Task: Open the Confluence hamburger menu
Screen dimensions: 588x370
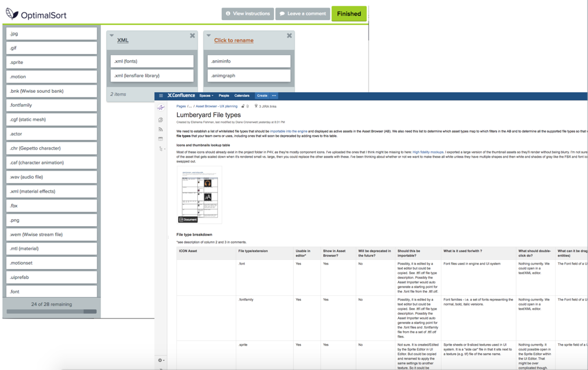Action: [x=161, y=96]
